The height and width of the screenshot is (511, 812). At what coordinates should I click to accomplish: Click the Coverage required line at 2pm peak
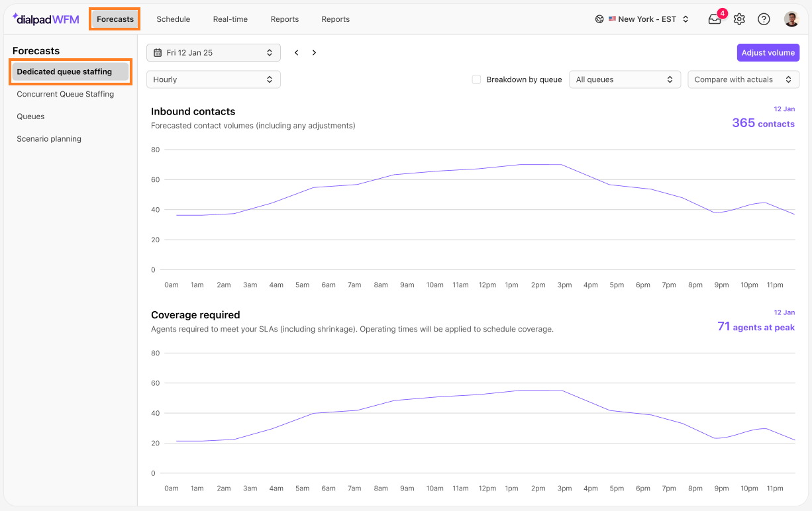click(538, 391)
